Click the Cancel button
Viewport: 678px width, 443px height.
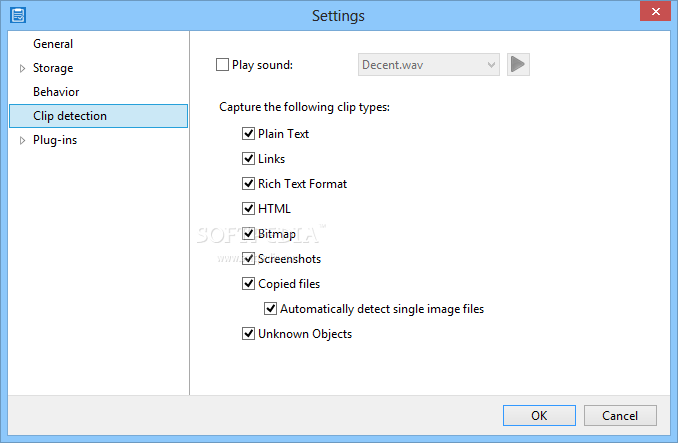point(620,415)
